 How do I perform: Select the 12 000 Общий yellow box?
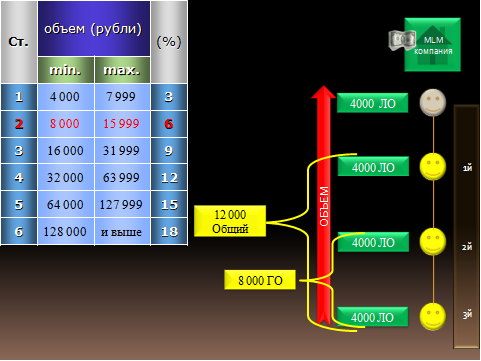[230, 221]
